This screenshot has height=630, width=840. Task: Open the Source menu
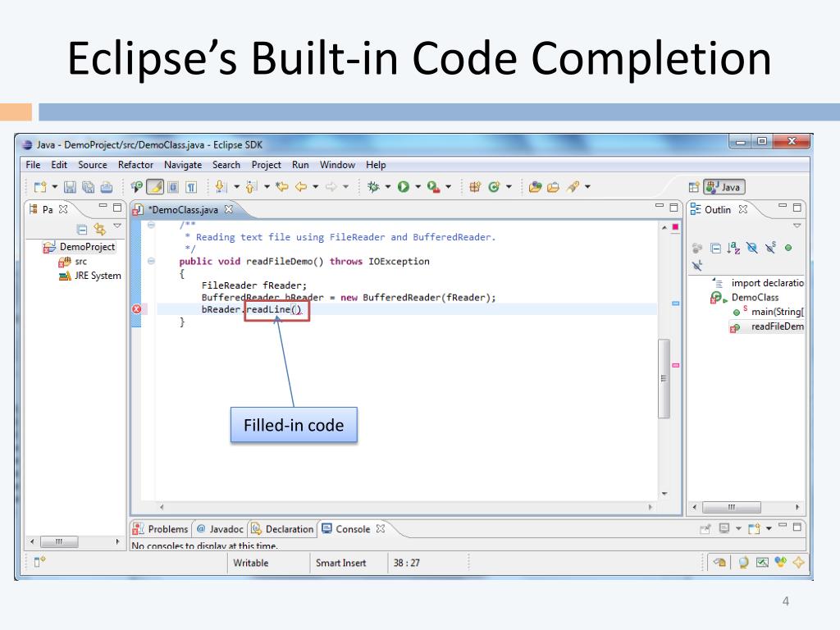[x=93, y=165]
